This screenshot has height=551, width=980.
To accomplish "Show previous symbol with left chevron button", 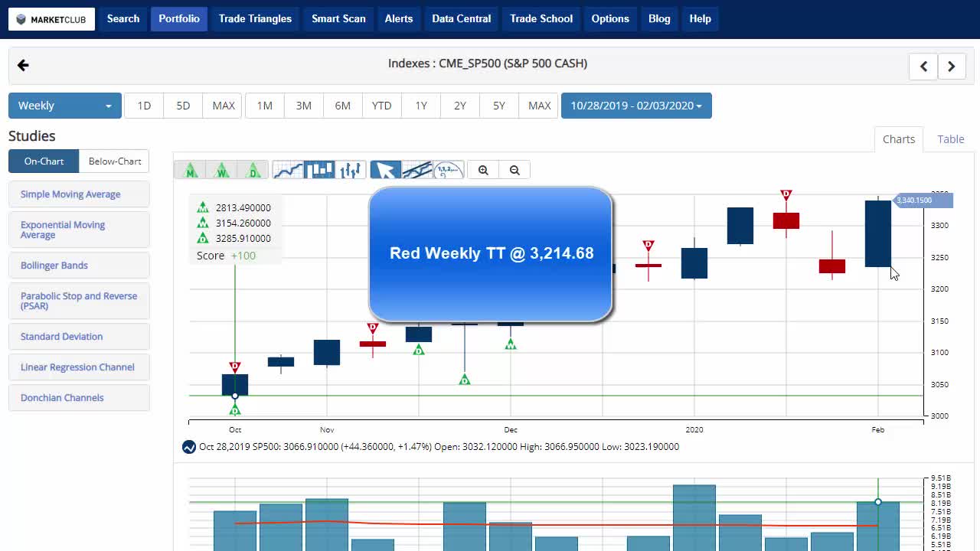I will [x=923, y=66].
